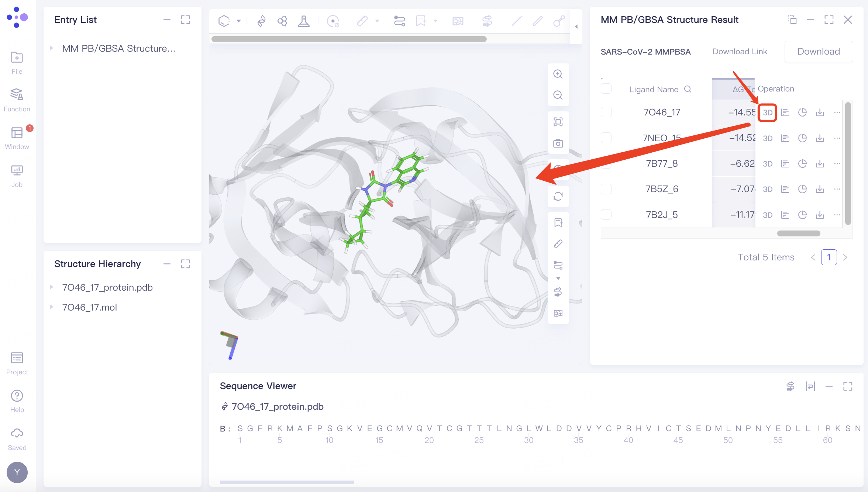Click the download icon for 7B77_8 row
This screenshot has width=868, height=492.
[x=820, y=164]
